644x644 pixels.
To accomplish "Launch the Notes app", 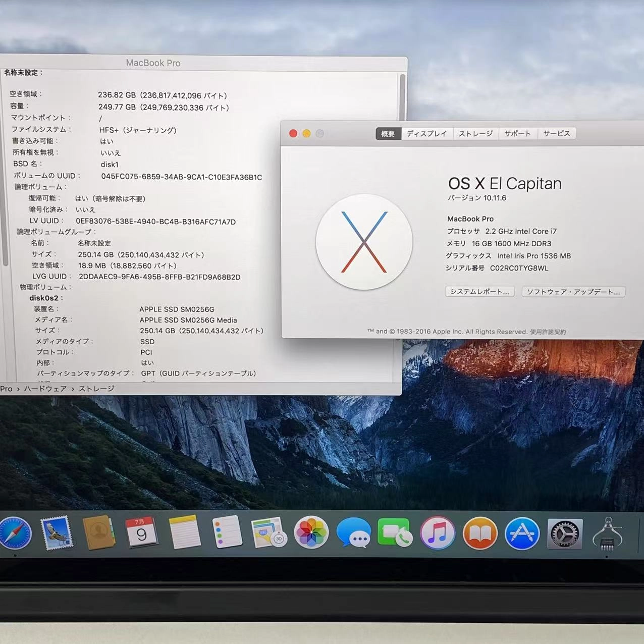I will point(185,532).
